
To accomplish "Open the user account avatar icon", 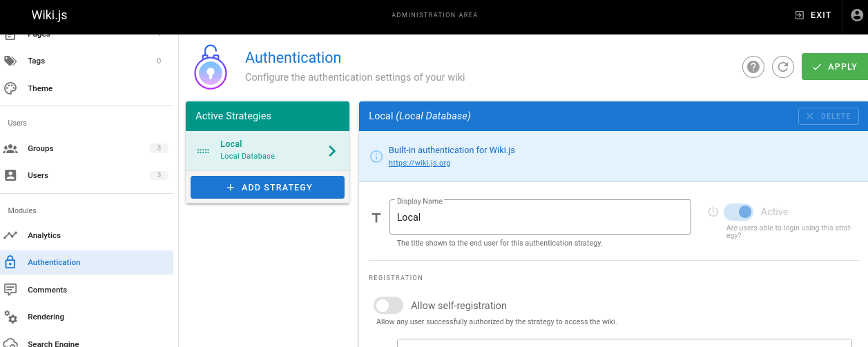I will tap(856, 15).
